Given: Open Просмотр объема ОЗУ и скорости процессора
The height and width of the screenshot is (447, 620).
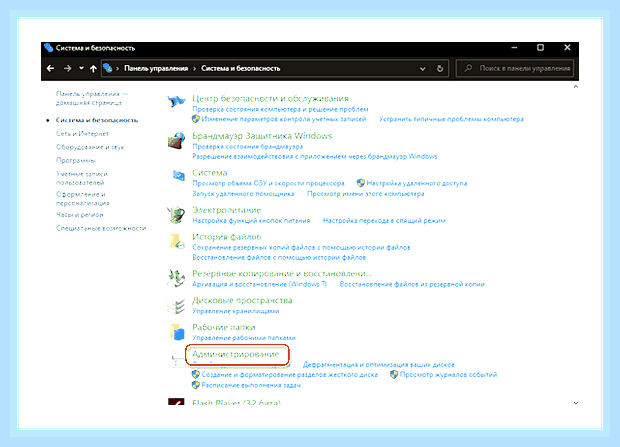Looking at the screenshot, I should pos(268,183).
